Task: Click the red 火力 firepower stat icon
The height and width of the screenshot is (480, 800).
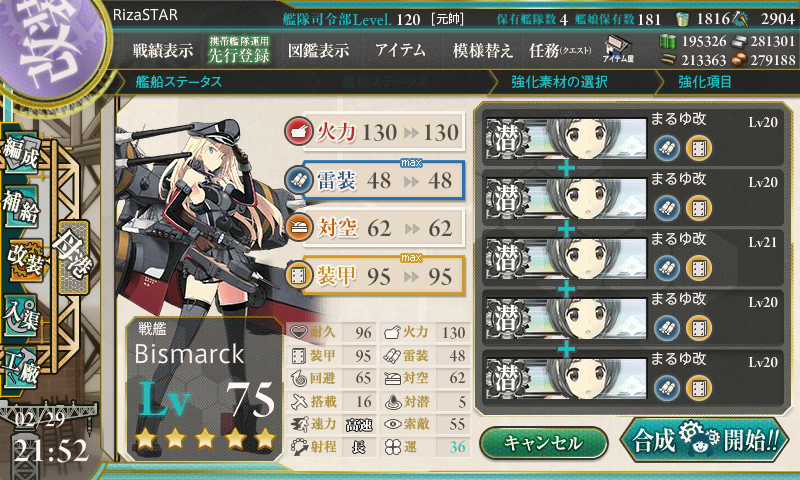Action: coord(298,132)
